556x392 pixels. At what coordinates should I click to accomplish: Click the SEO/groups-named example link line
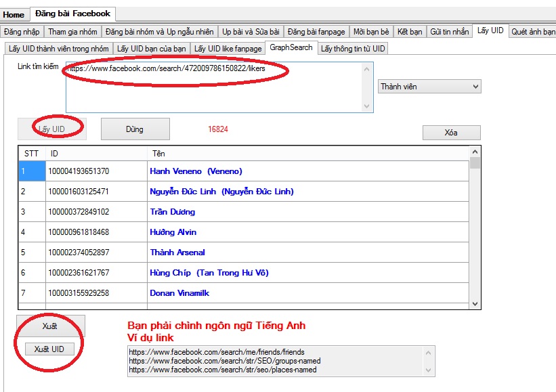(225, 361)
